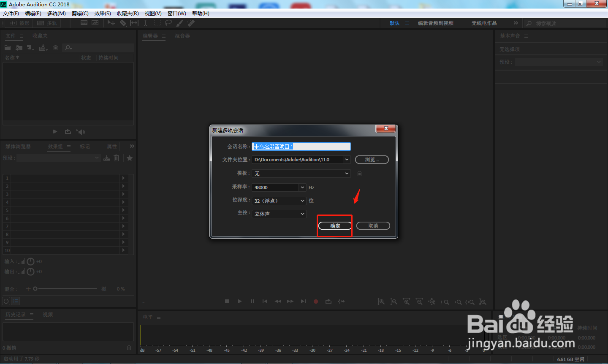Select the Lasso Selection tool
This screenshot has width=608, height=364.
168,23
